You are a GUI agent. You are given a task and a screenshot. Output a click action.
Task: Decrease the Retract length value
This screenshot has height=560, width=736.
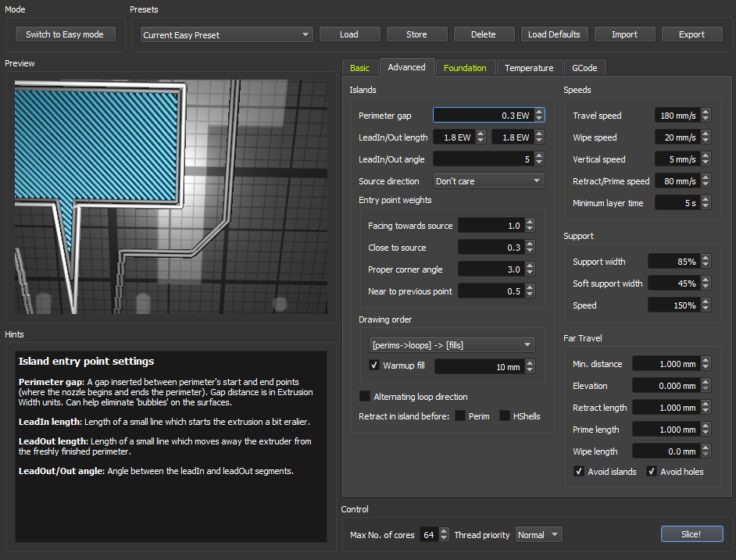click(x=706, y=411)
